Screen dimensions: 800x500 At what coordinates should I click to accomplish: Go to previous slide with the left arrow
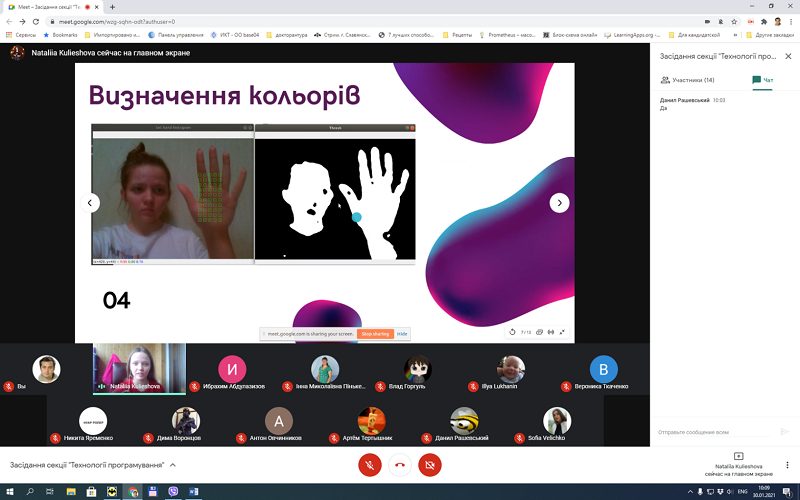pos(90,203)
